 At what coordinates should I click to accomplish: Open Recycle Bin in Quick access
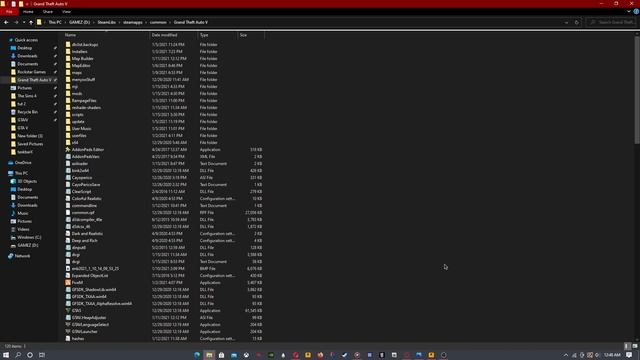[x=27, y=112]
